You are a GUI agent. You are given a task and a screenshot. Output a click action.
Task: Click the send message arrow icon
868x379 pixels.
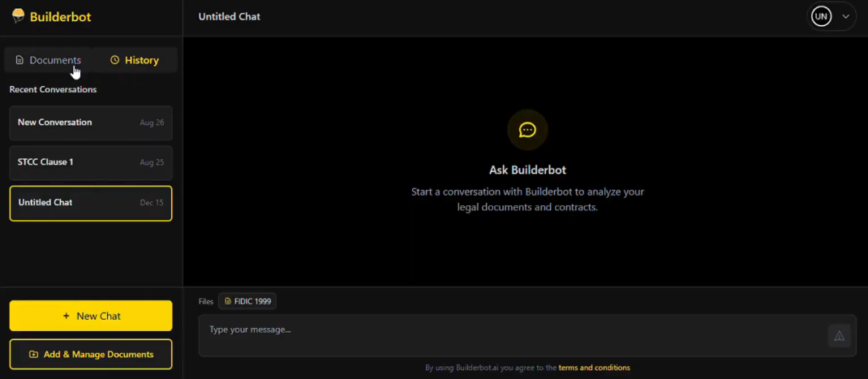(840, 336)
